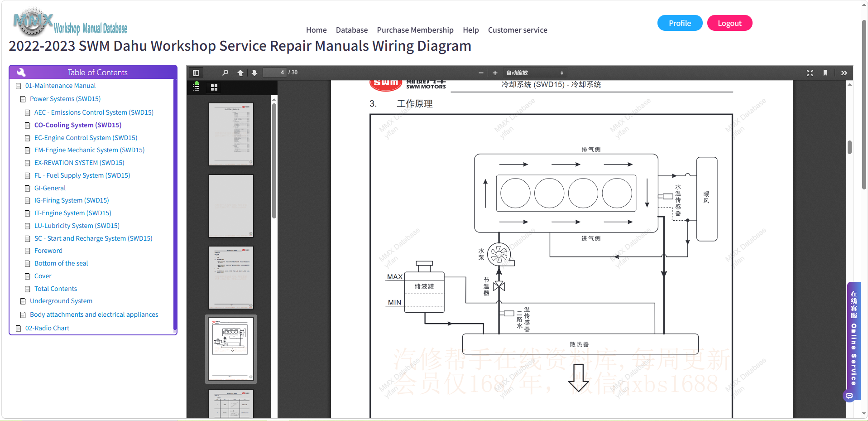Image resolution: width=868 pixels, height=421 pixels.
Task: Toggle the PDF sidebar panel
Action: point(196,73)
